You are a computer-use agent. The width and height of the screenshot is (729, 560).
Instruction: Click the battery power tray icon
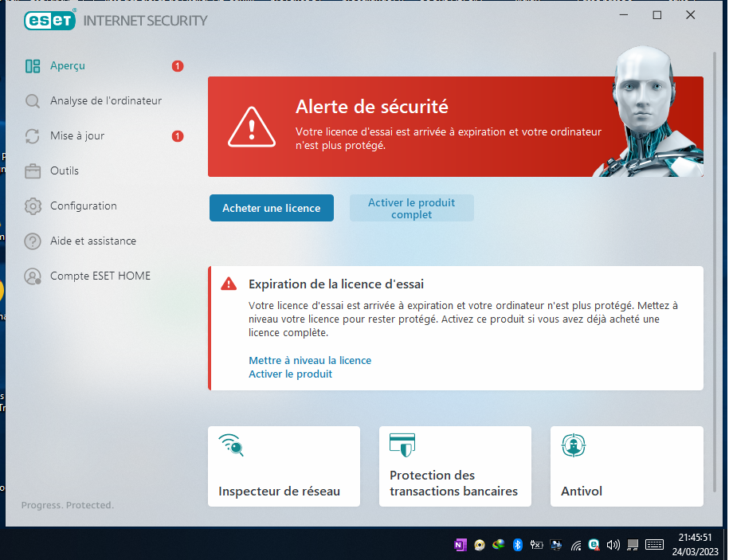[536, 545]
